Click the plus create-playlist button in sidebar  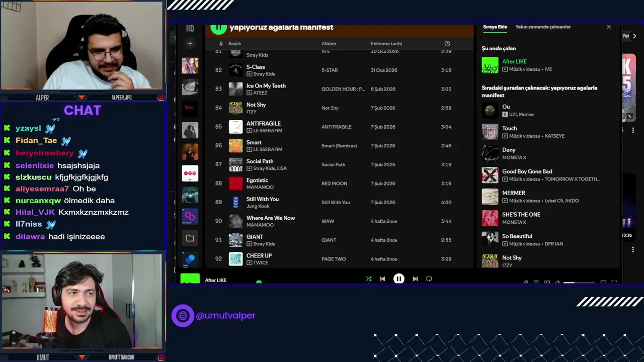click(190, 44)
